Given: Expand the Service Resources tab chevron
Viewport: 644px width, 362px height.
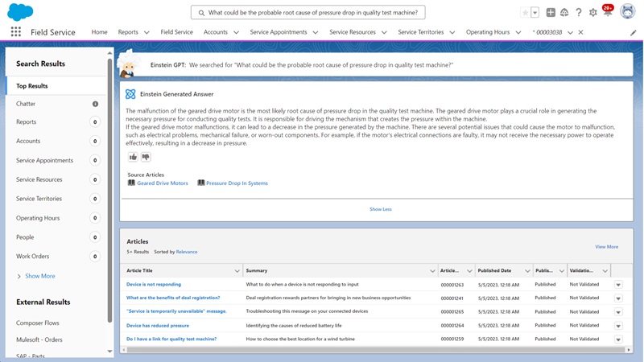Looking at the screenshot, I should pyautogui.click(x=384, y=32).
